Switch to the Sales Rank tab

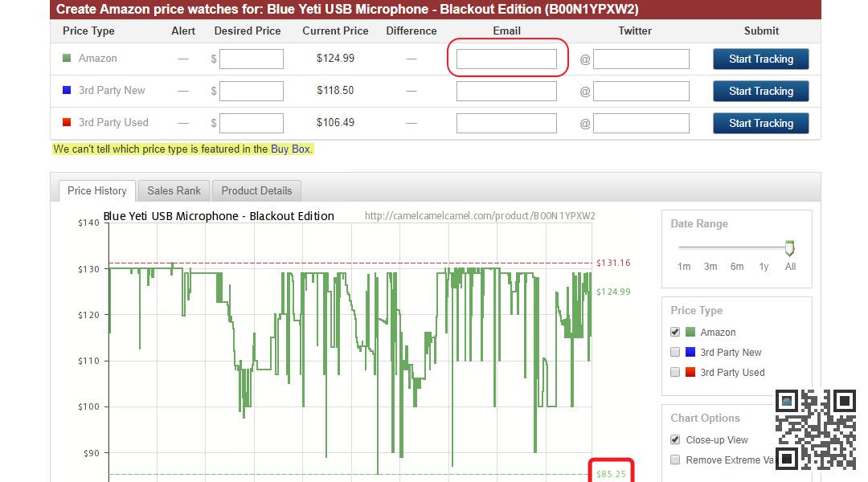pos(174,190)
